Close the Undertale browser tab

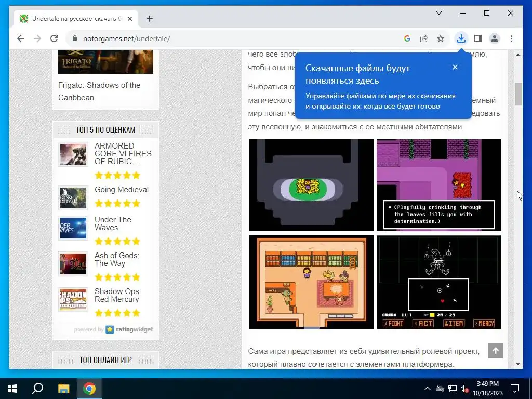tap(129, 19)
